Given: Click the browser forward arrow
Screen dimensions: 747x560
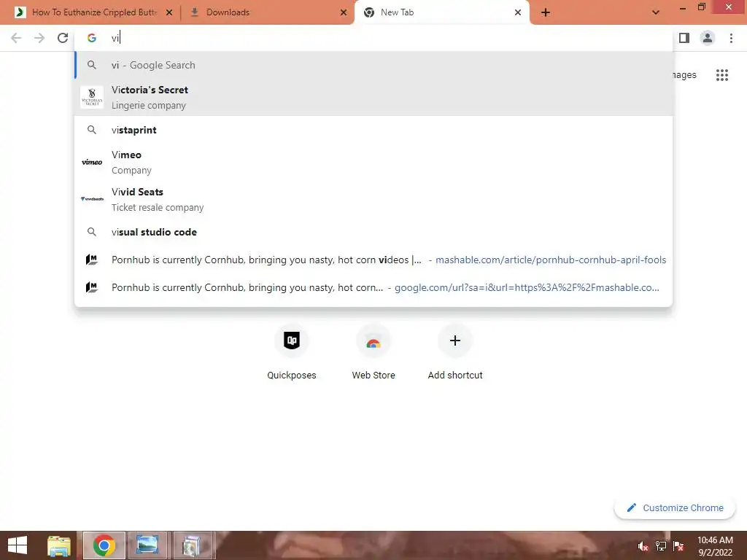Looking at the screenshot, I should point(39,38).
